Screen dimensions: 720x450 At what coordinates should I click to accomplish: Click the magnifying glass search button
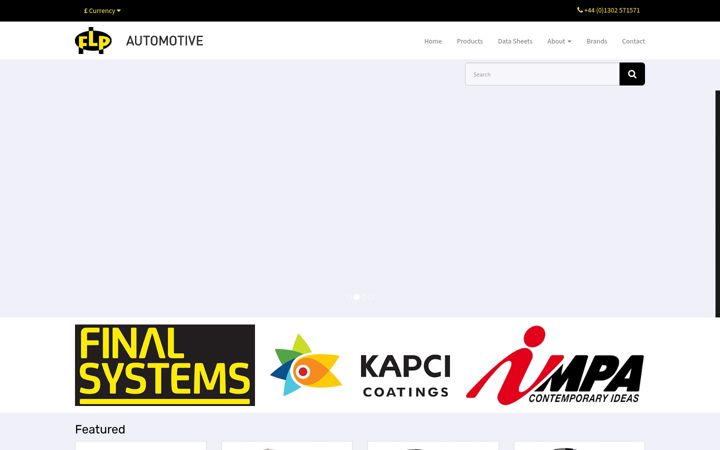[x=632, y=74]
